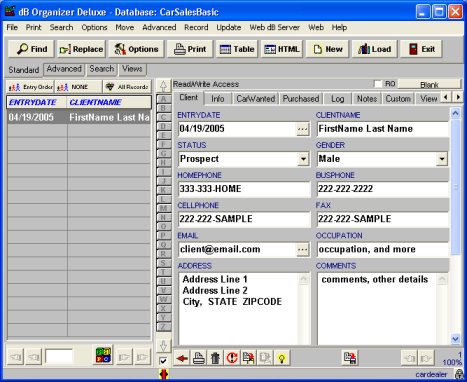467x382 pixels.
Task: Exit the application via toolbar
Action: [421, 49]
